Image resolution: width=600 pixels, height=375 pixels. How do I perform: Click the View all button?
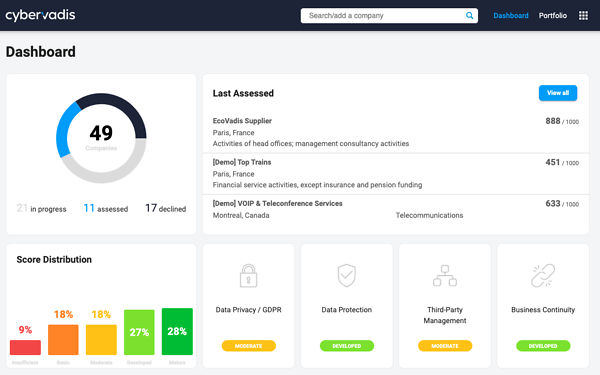pos(558,93)
